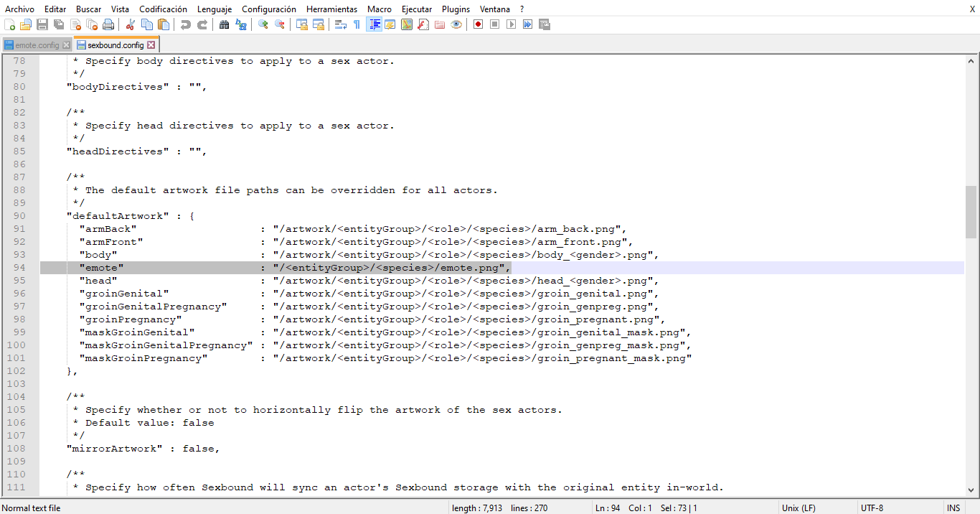Click the UTF-8 encoding status field
Image resolution: width=980 pixels, height=514 pixels.
click(x=872, y=508)
